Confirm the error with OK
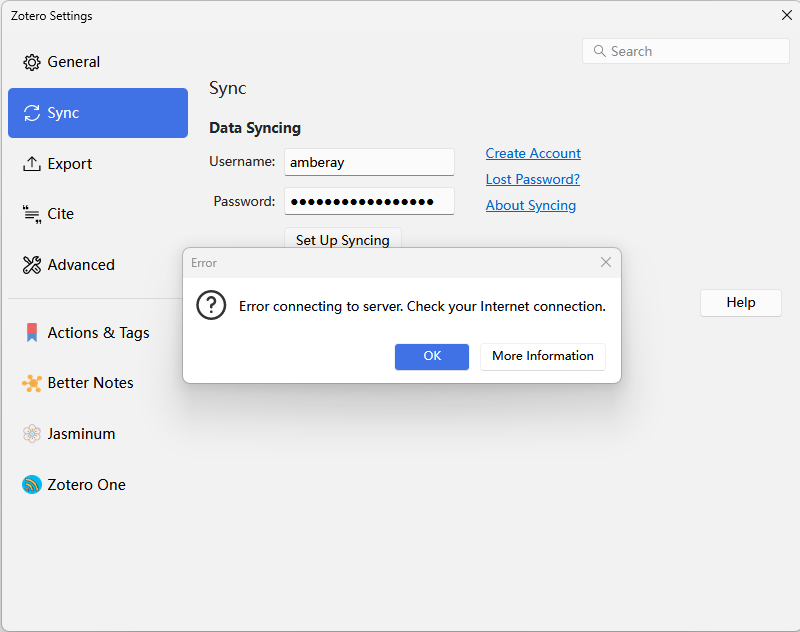This screenshot has height=632, width=800. tap(432, 356)
